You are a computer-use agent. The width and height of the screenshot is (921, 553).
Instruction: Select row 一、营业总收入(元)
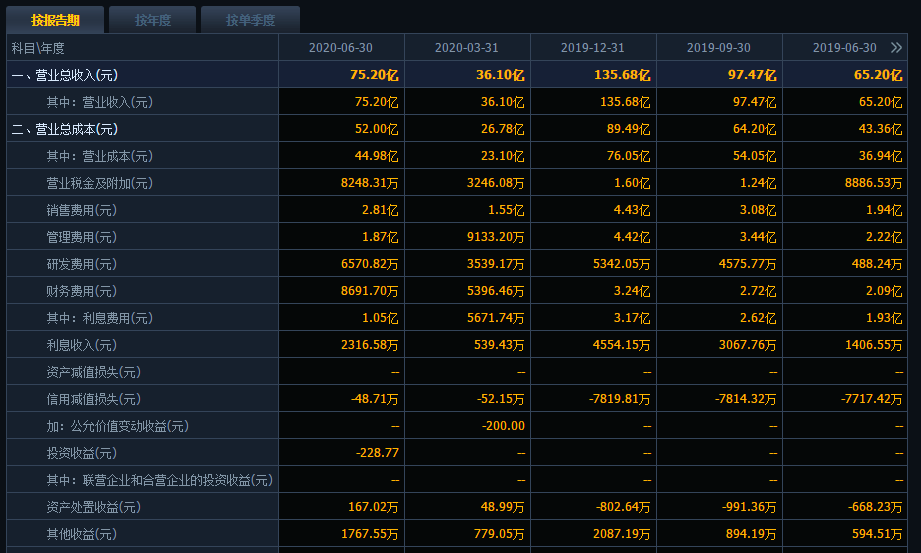tap(457, 75)
